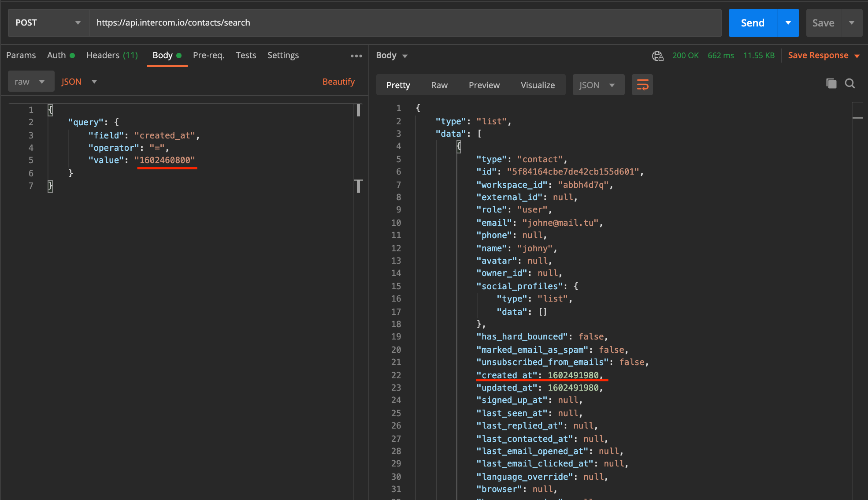Image resolution: width=868 pixels, height=500 pixels.
Task: Open the three-dots more options menu
Action: 356,56
